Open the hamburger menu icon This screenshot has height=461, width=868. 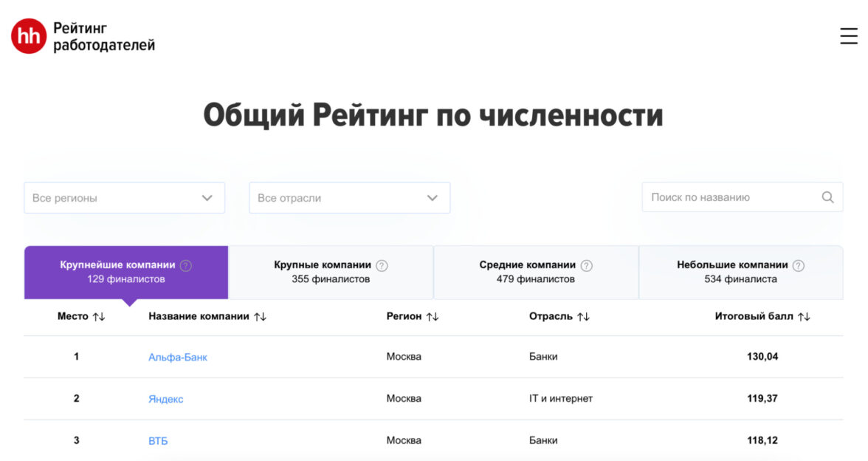point(847,35)
